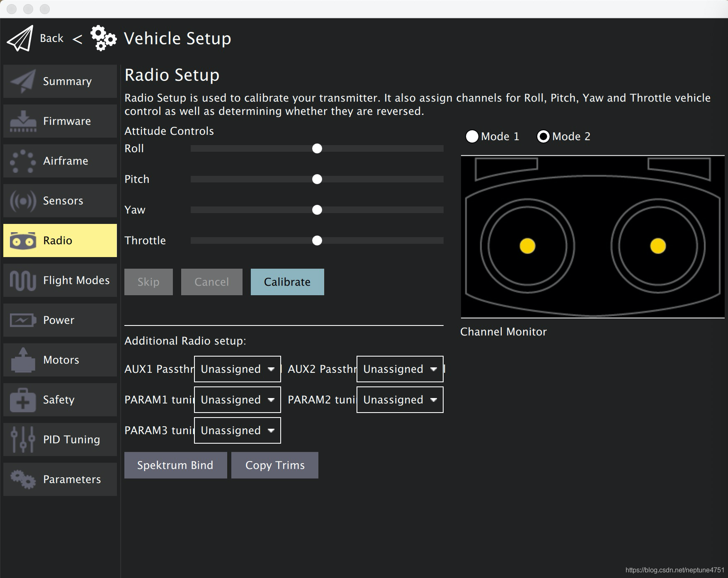Image resolution: width=728 pixels, height=578 pixels.
Task: Click the Flight Modes wave icon
Action: click(x=23, y=280)
